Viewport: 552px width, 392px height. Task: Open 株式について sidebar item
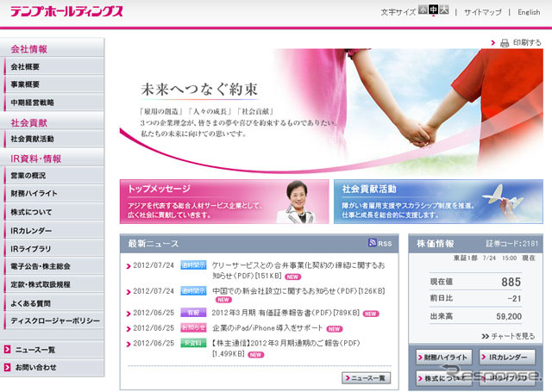click(53, 212)
